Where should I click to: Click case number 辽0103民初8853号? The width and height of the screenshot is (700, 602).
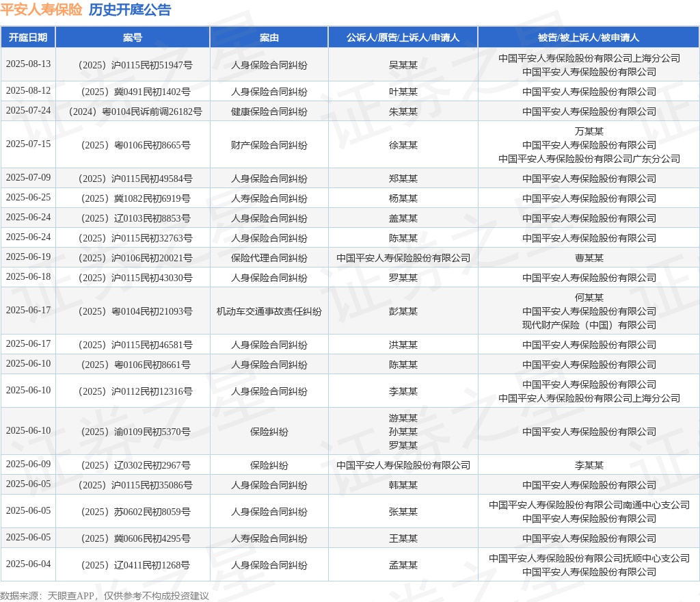(136, 218)
